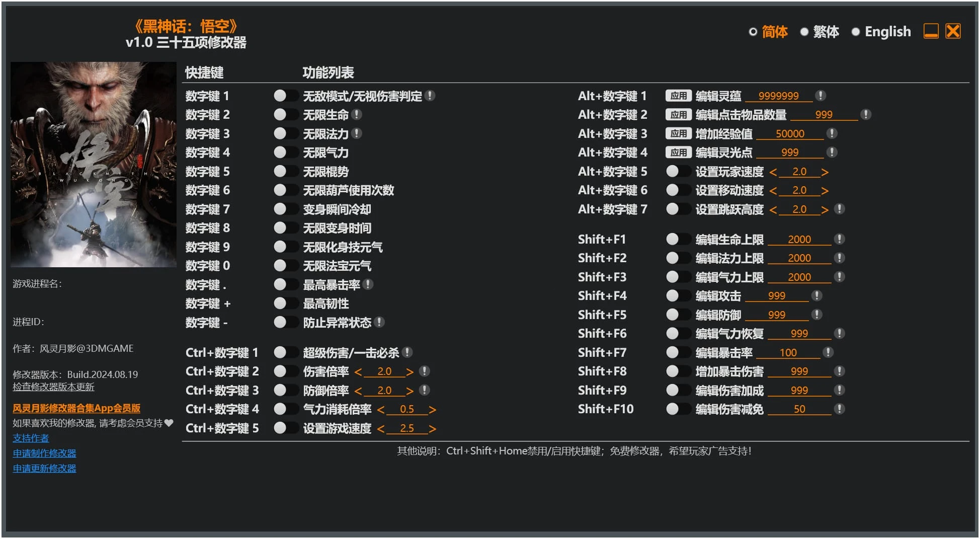Screen dimensions: 980x539
Task: Select the 繁体 language option
Action: (825, 31)
